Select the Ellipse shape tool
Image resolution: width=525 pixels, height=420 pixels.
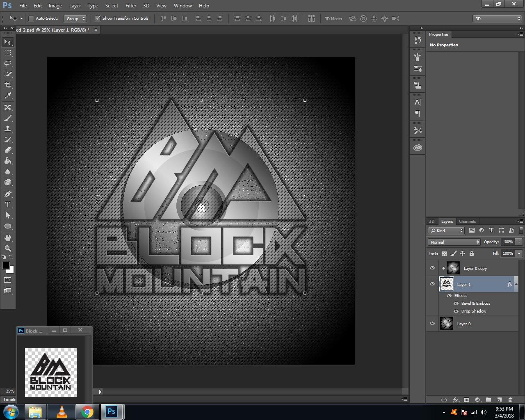tap(8, 226)
